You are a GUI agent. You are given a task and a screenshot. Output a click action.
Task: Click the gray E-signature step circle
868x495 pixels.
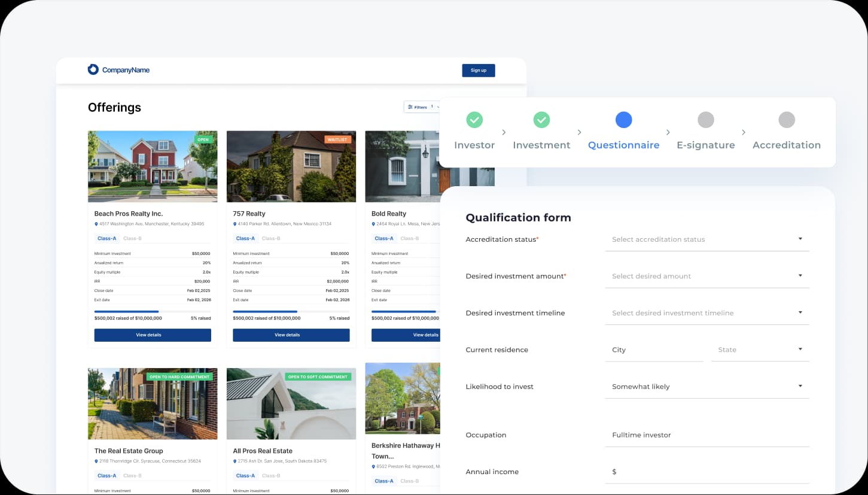tap(706, 120)
